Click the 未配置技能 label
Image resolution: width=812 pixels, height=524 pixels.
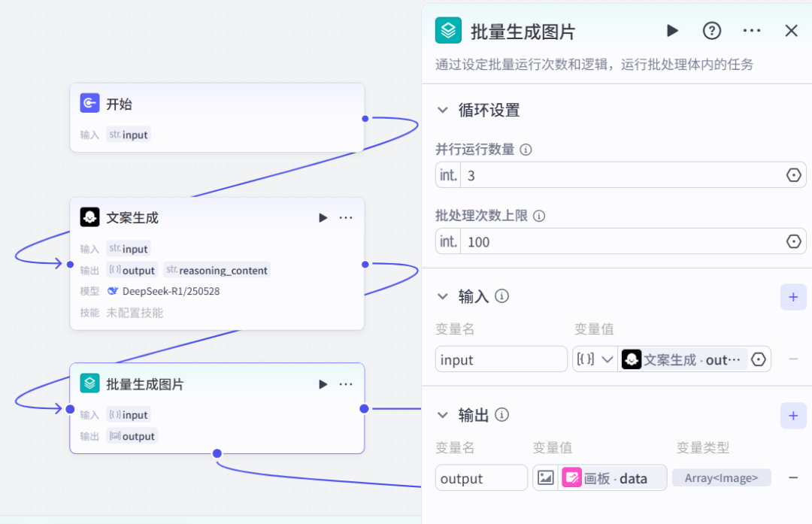pos(135,313)
